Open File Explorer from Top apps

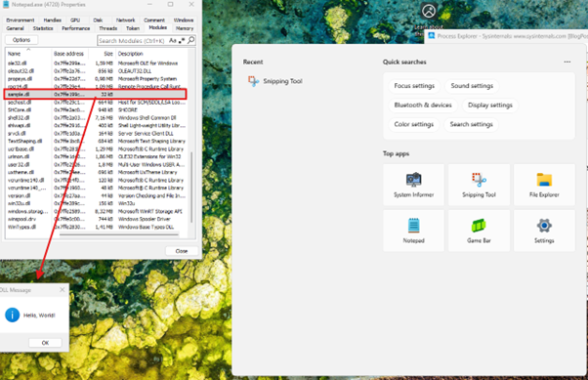(544, 185)
